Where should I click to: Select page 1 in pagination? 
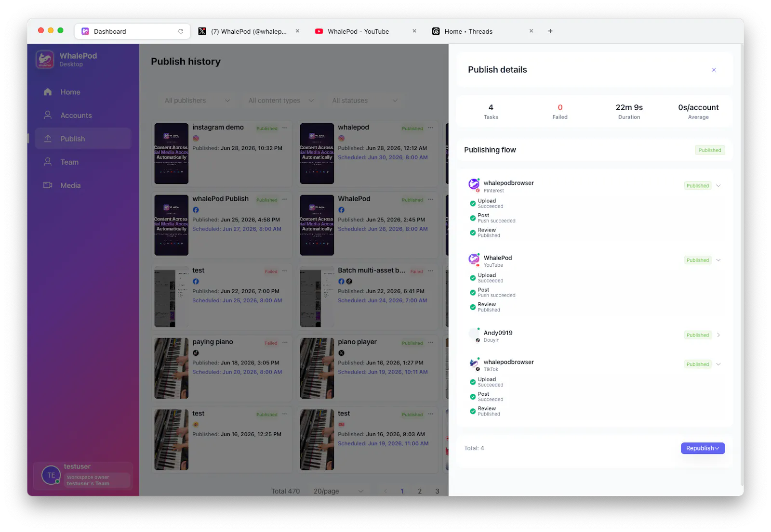pos(402,491)
